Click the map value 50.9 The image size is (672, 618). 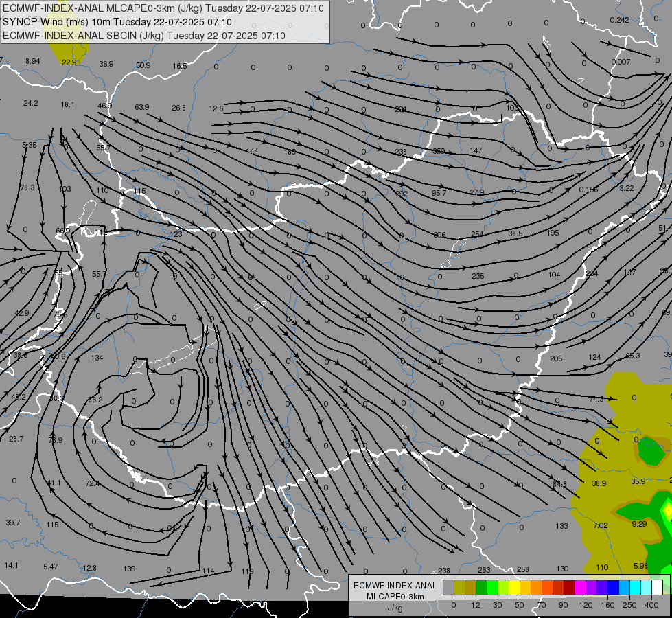coord(143,65)
